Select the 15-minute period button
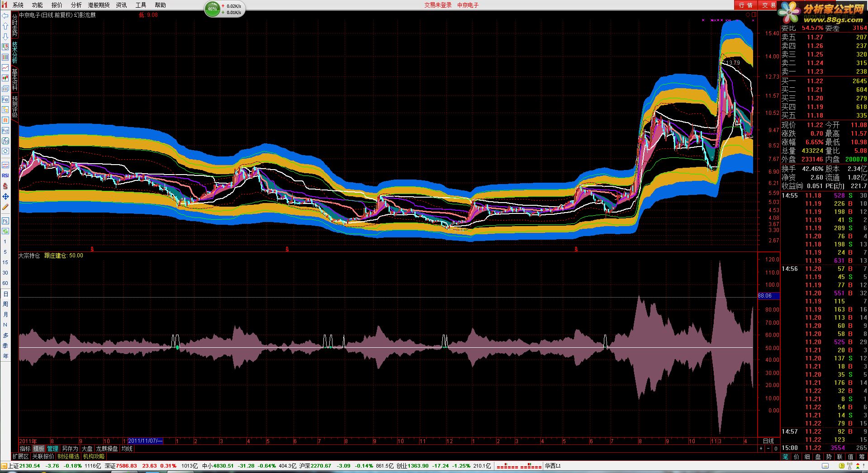 click(x=5, y=263)
